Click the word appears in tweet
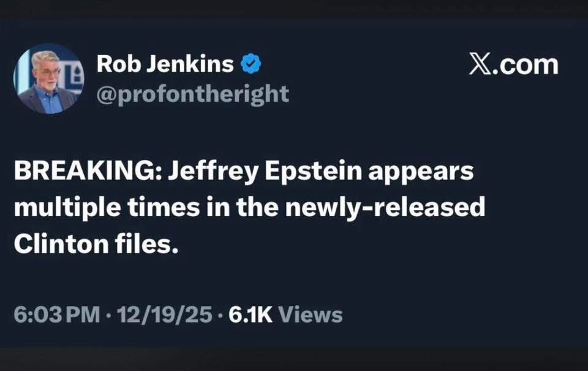The height and width of the screenshot is (371, 588). [421, 171]
